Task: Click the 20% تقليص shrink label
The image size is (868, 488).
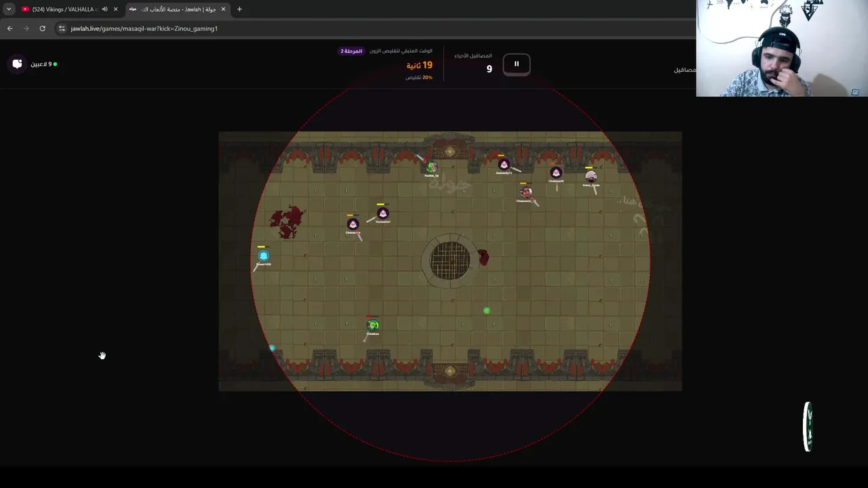Action: pyautogui.click(x=418, y=77)
